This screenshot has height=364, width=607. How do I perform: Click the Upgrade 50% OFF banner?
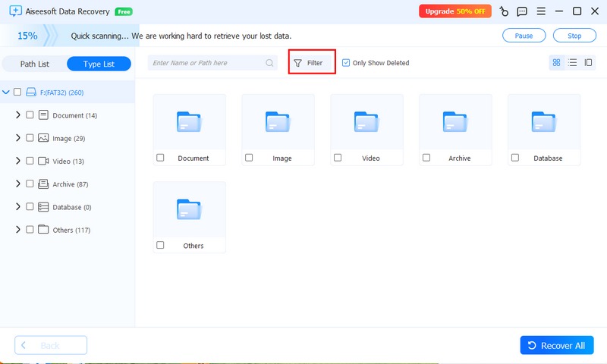click(x=454, y=11)
